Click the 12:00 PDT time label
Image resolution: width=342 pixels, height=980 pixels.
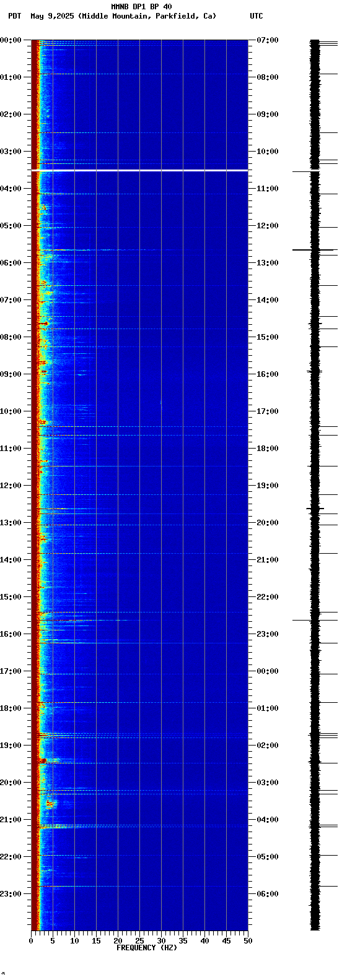click(11, 486)
